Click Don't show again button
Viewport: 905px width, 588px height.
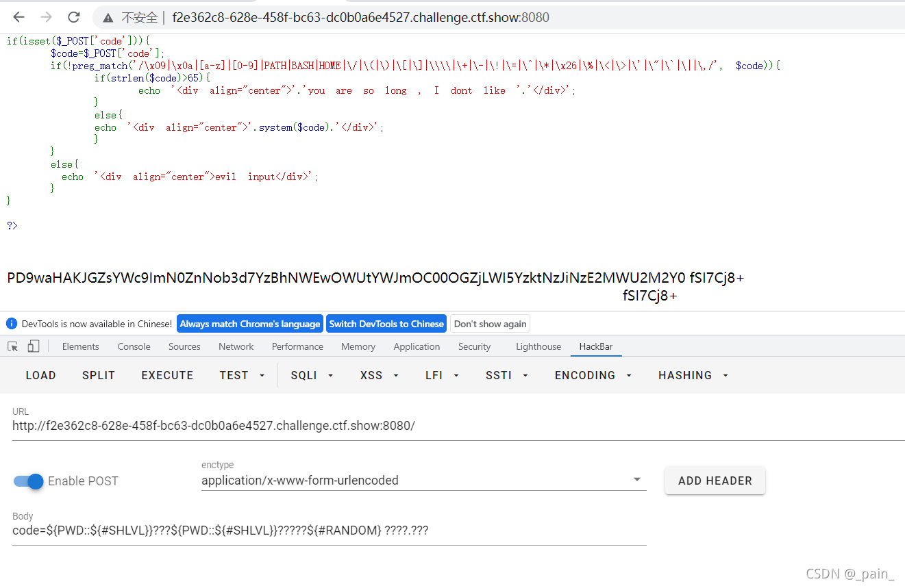click(491, 324)
